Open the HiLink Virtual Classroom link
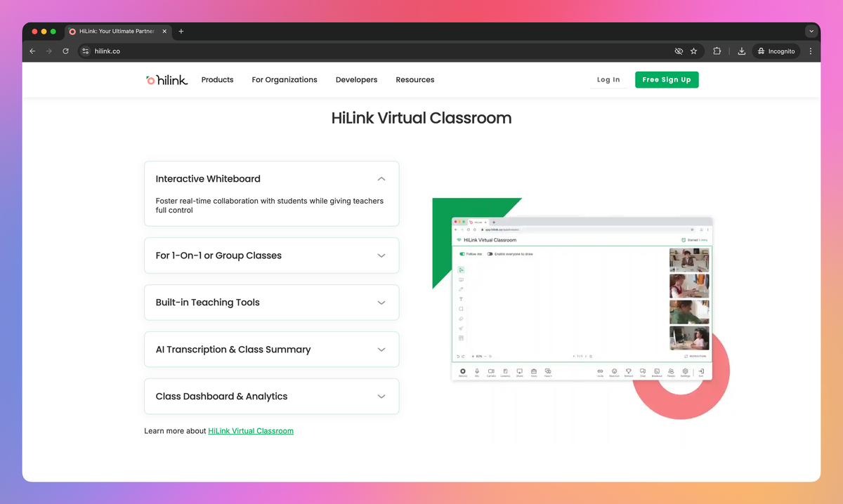 point(251,431)
